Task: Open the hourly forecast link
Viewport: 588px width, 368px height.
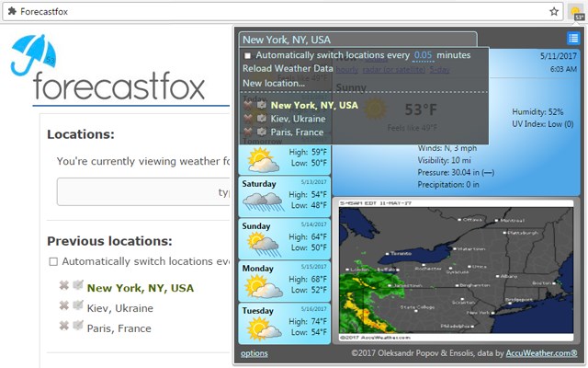Action: (347, 70)
